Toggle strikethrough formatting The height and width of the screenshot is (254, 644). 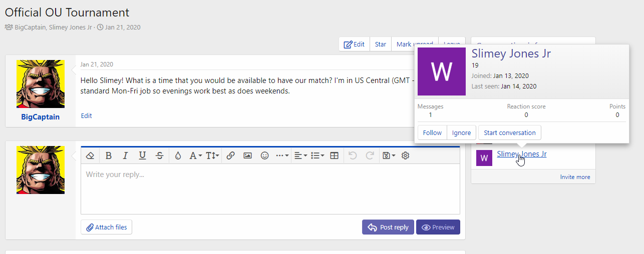(x=159, y=155)
